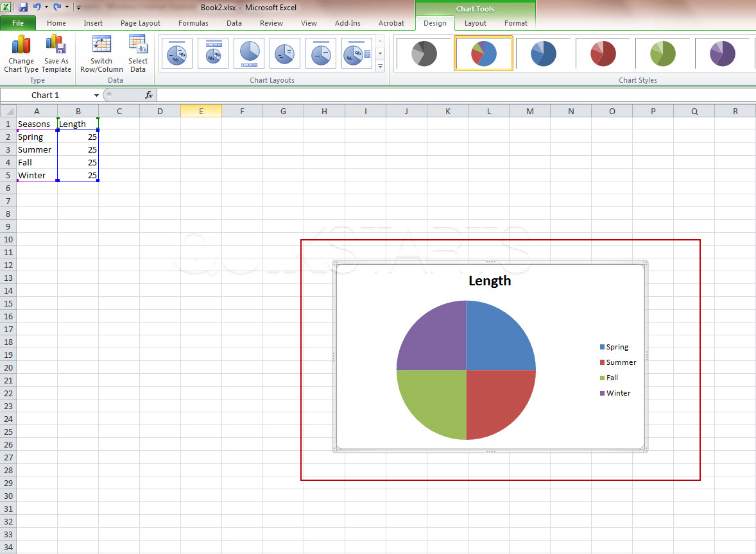The height and width of the screenshot is (554, 756).
Task: Switch to the Acrobat tab
Action: click(391, 23)
